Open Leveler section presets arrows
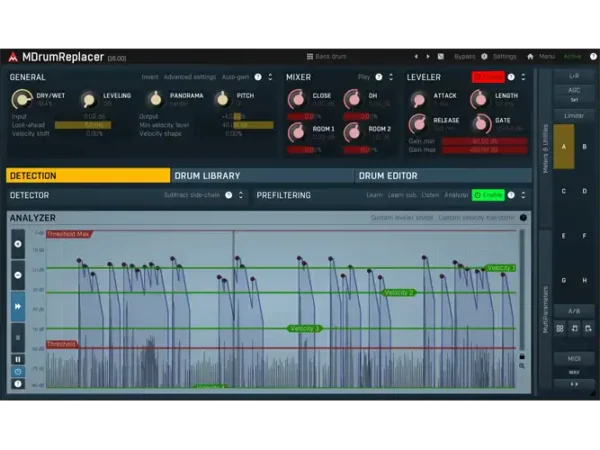The width and height of the screenshot is (600, 450). click(523, 77)
